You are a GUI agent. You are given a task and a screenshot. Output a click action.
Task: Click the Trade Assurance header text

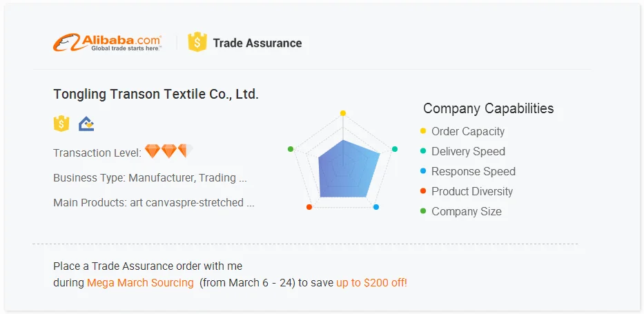coord(257,43)
